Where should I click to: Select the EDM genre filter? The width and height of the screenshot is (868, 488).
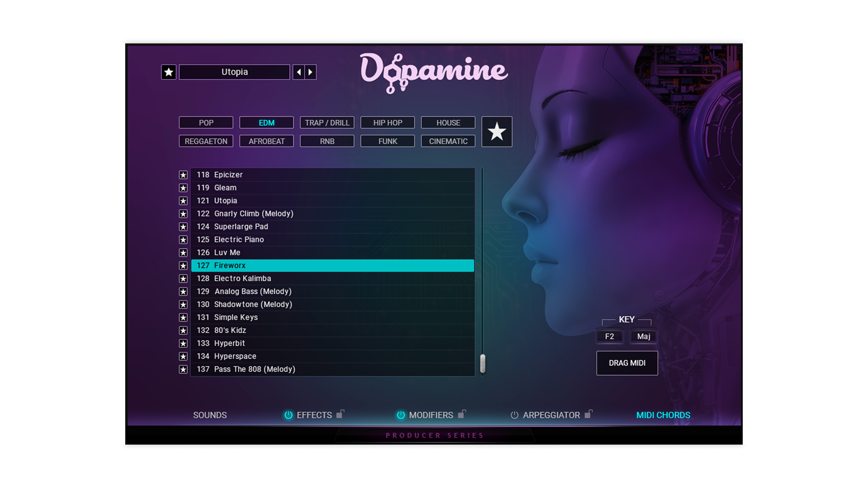(x=267, y=122)
